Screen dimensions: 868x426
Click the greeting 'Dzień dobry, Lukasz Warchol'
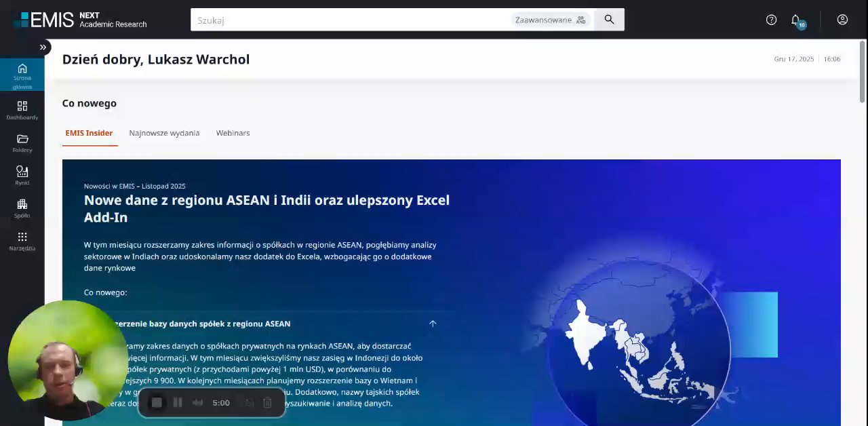[x=156, y=59]
